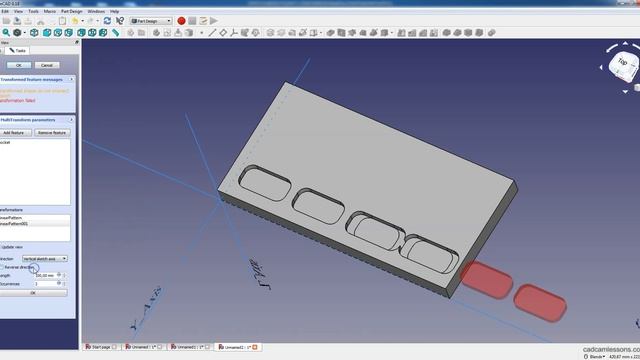
Task: Switch to top view cube icon
Action: (58, 33)
